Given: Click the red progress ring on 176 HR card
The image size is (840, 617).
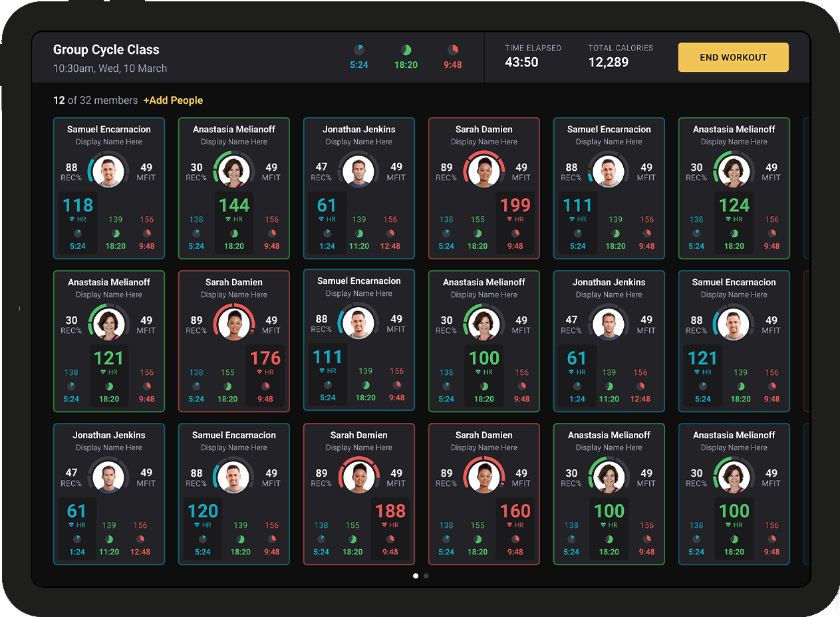Looking at the screenshot, I should point(234,307).
